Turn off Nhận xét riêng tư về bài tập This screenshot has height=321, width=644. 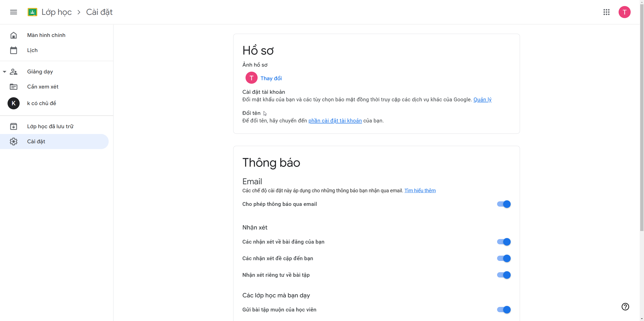[504, 275]
